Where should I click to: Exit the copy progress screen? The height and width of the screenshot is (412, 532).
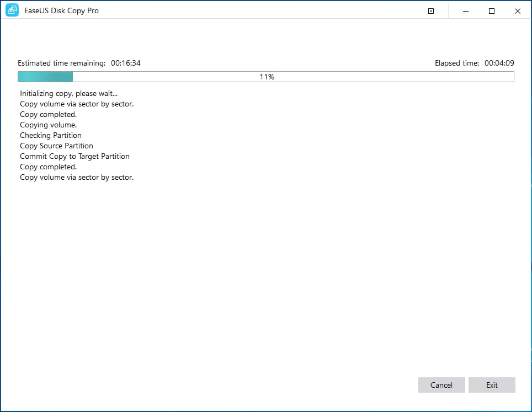pos(492,385)
